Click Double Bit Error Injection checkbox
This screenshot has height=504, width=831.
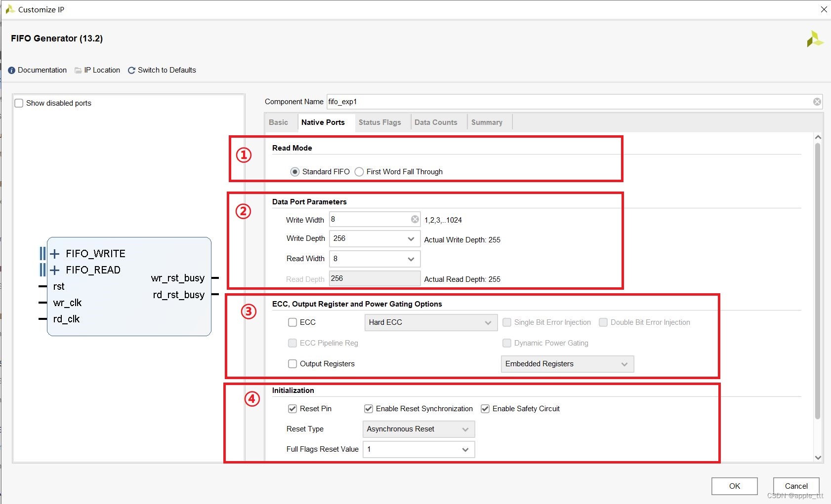click(x=603, y=322)
